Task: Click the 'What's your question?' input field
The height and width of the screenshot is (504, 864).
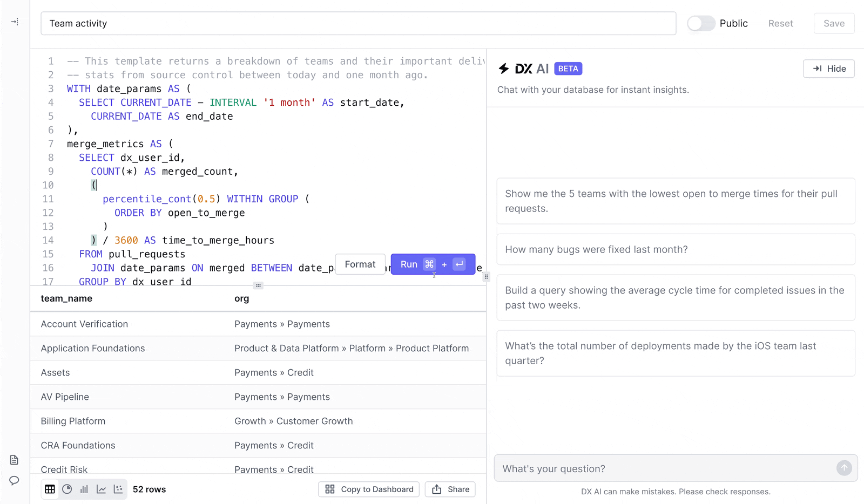Action: [x=664, y=468]
